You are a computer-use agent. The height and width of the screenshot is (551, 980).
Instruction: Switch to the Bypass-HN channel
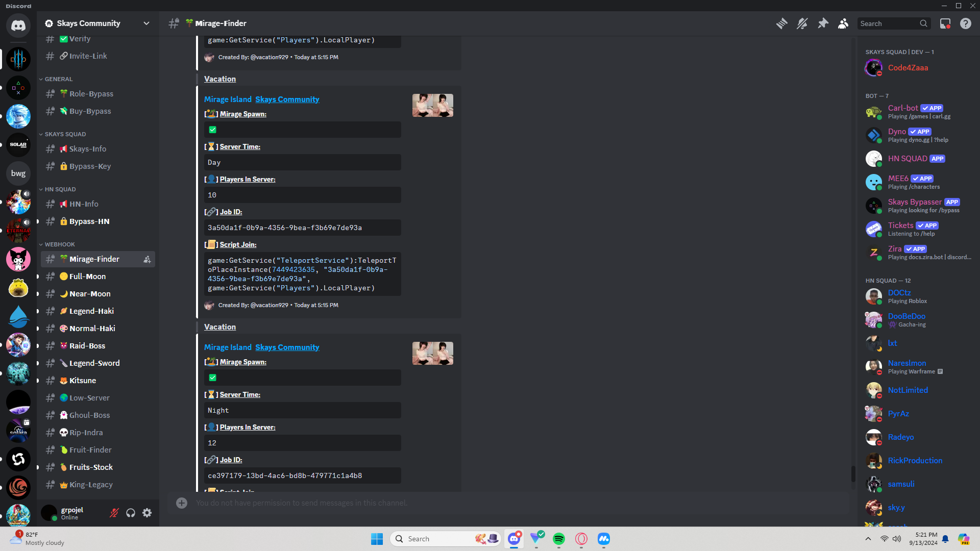point(98,221)
